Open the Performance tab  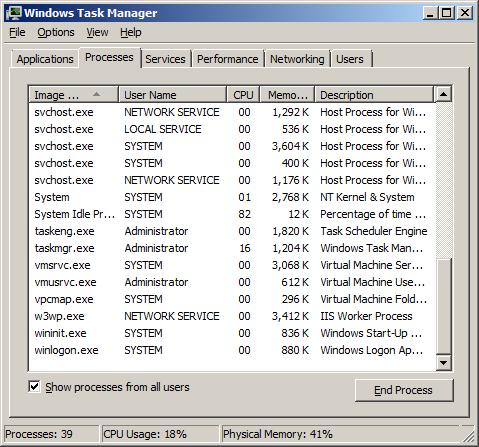click(228, 59)
